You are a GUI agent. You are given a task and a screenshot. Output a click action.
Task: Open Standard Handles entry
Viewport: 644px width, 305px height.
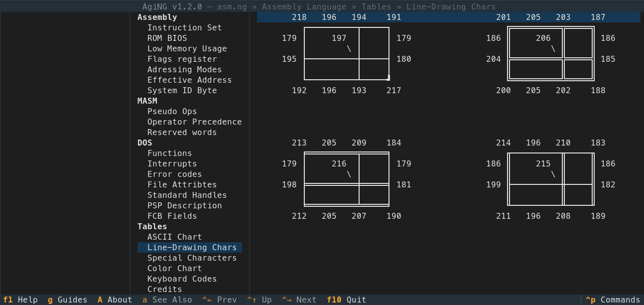[x=187, y=195]
